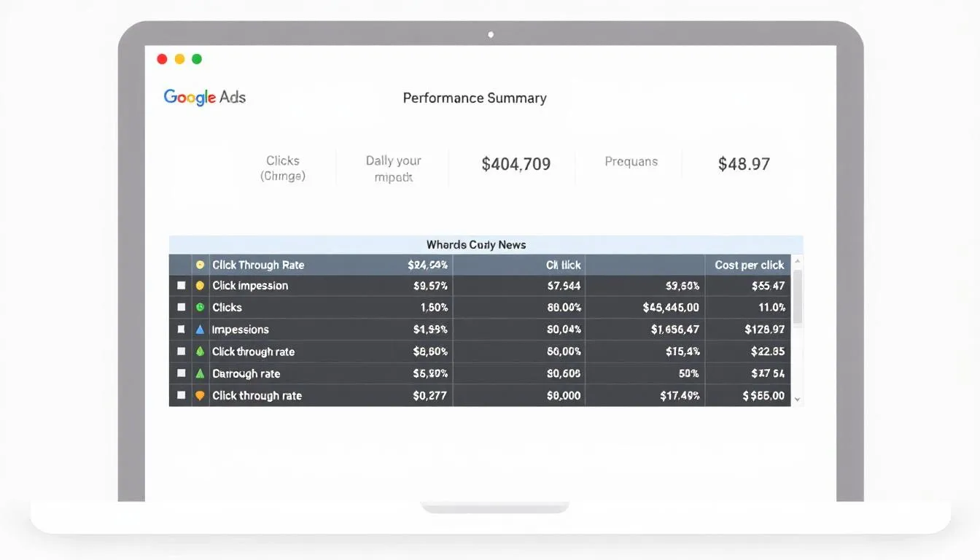Screen dimensions: 980x560
Task: Click the Whards Carly News table title
Action: tap(476, 245)
